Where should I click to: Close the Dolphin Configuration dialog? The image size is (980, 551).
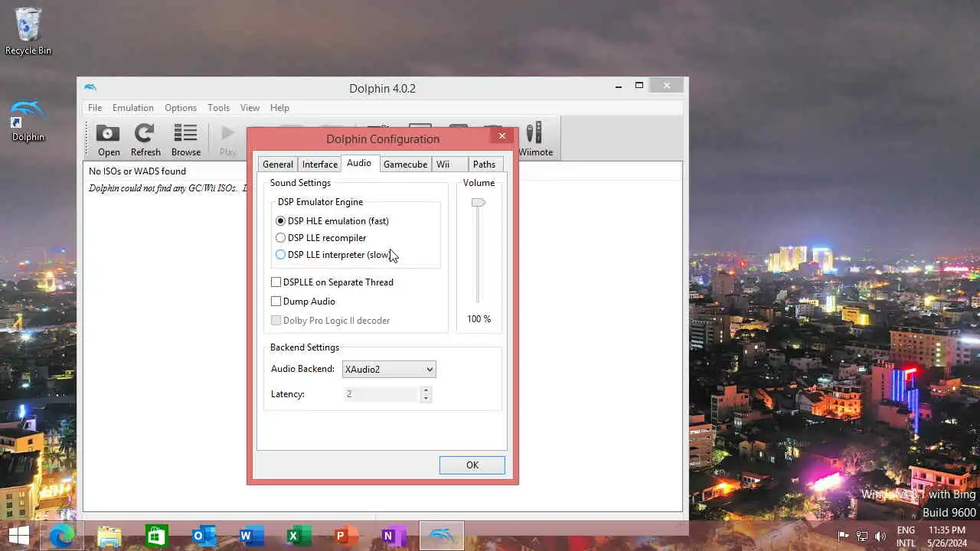(502, 136)
